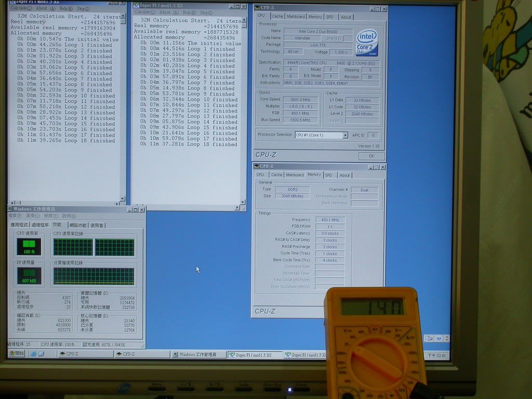Switch to Cache tab in the processor CPU-Z window
The image size is (532, 399).
[277, 16]
